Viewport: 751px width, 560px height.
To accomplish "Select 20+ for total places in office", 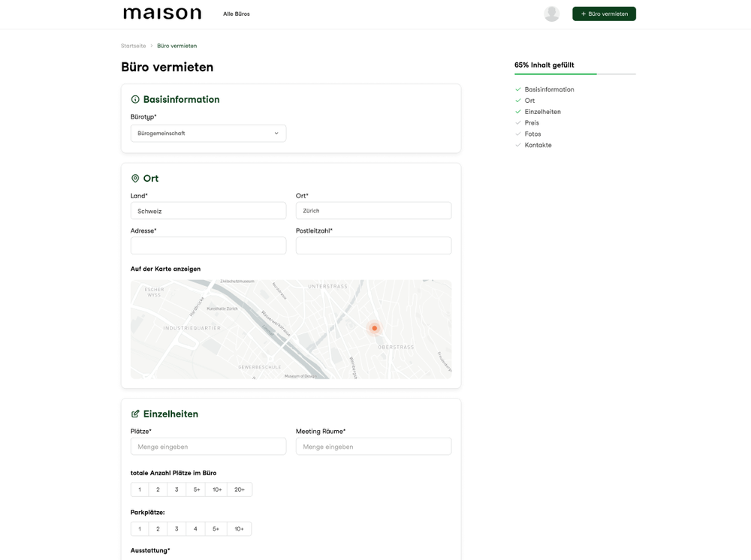I will point(240,489).
